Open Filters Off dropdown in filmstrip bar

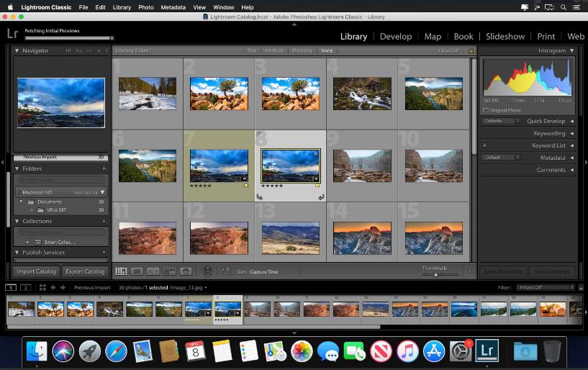[x=546, y=287]
